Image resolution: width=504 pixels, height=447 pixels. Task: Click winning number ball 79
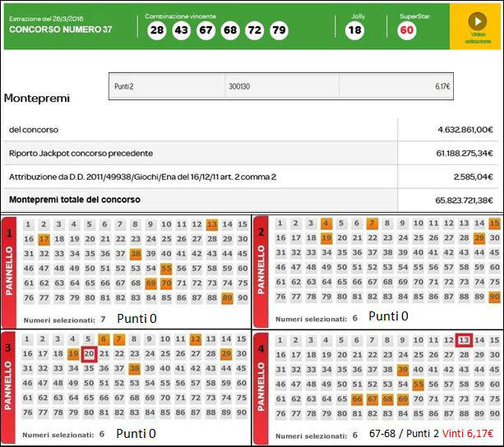coord(279,30)
